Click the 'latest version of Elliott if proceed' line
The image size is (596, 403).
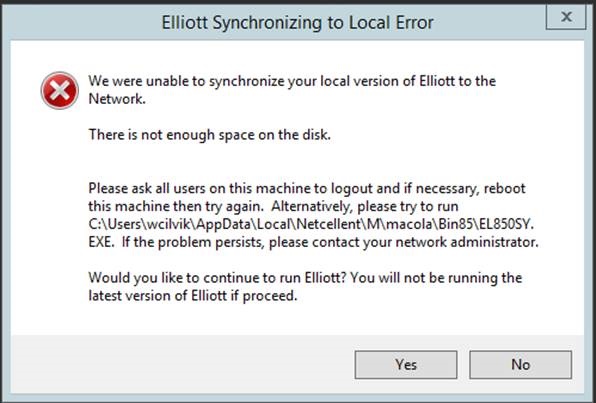(193, 296)
